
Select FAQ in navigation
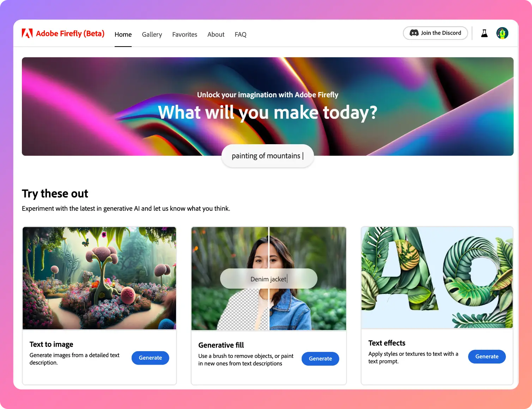coord(241,35)
